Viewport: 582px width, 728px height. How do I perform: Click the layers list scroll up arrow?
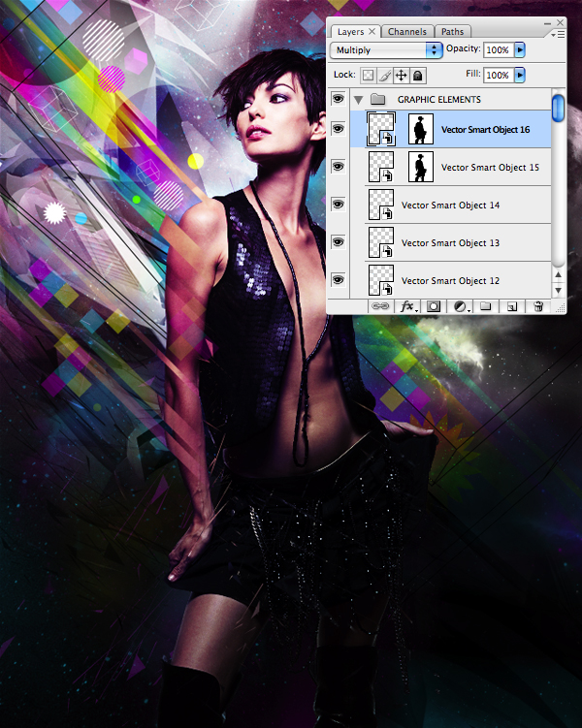point(559,275)
